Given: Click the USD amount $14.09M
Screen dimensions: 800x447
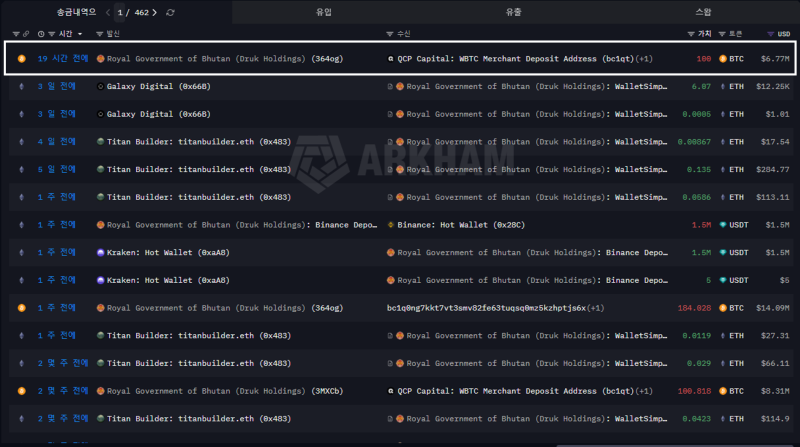Looking at the screenshot, I should pos(772,308).
